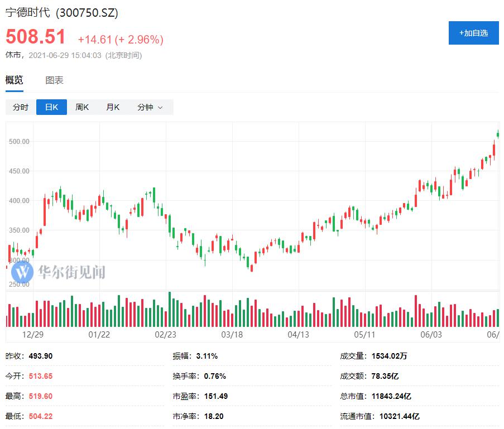This screenshot has width=504, height=429.
Task: Choose the 月K chart mode
Action: (x=113, y=107)
